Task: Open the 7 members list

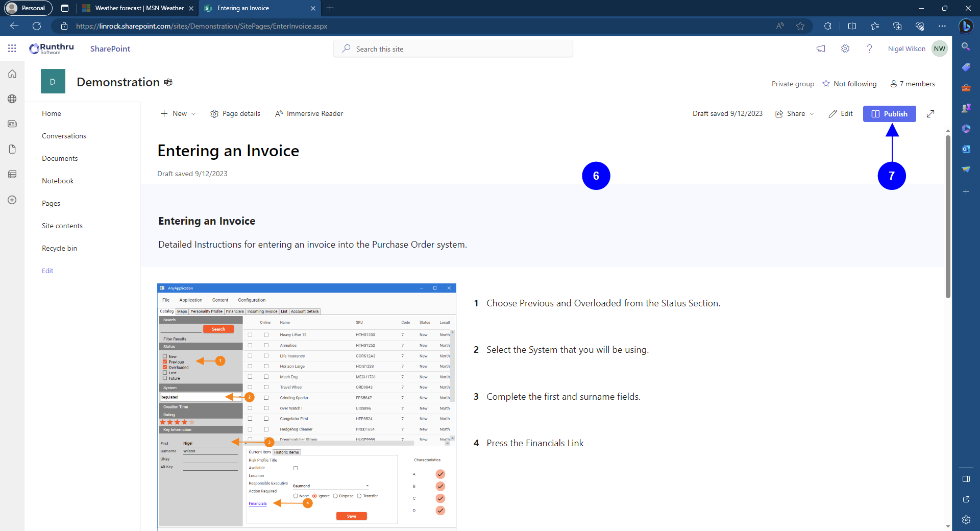Action: pos(913,84)
